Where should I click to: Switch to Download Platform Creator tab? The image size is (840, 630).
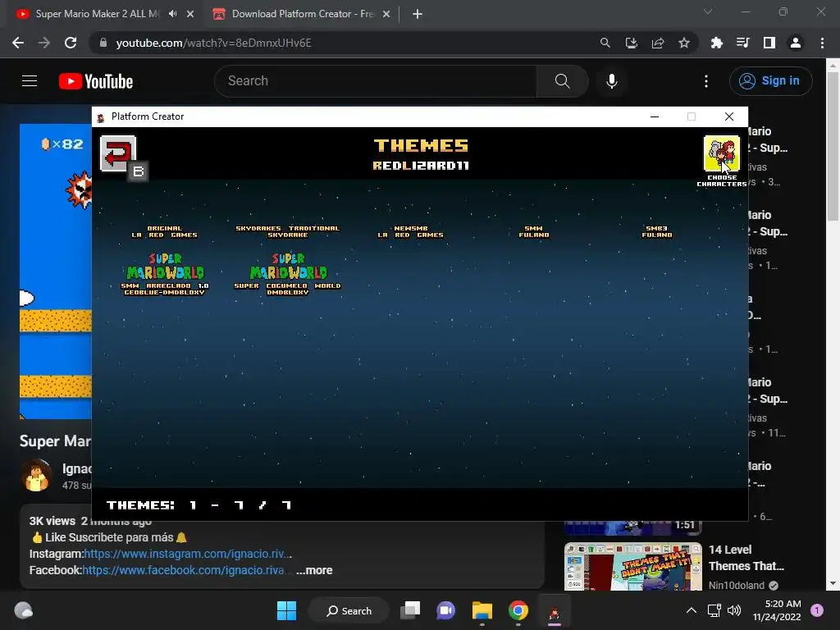pos(303,14)
